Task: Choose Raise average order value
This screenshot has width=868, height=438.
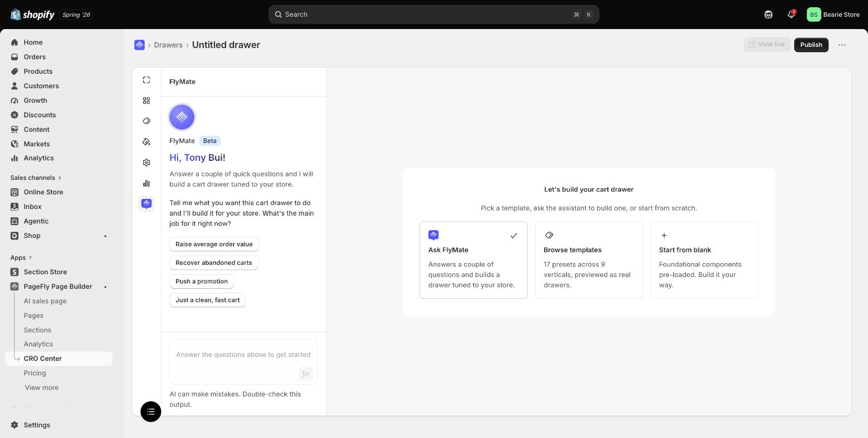Action: coord(214,244)
